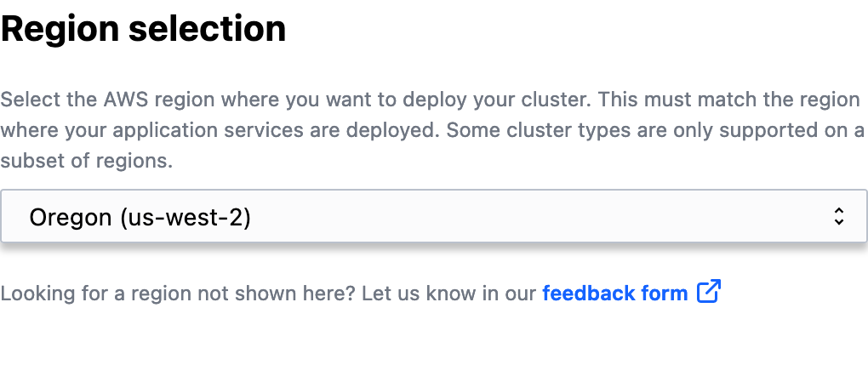
Task: Select the Oregon (us-west-2) text in dropdown
Action: pos(140,217)
